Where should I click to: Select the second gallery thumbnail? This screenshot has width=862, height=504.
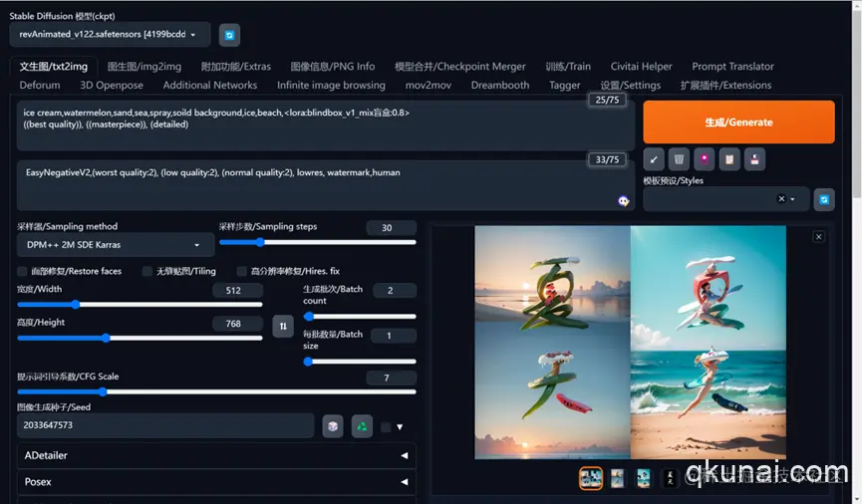coord(617,478)
